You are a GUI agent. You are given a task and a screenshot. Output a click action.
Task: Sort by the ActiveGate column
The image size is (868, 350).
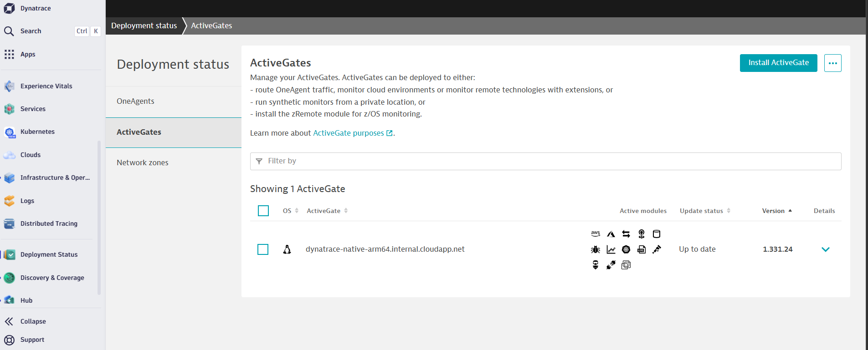(327, 211)
